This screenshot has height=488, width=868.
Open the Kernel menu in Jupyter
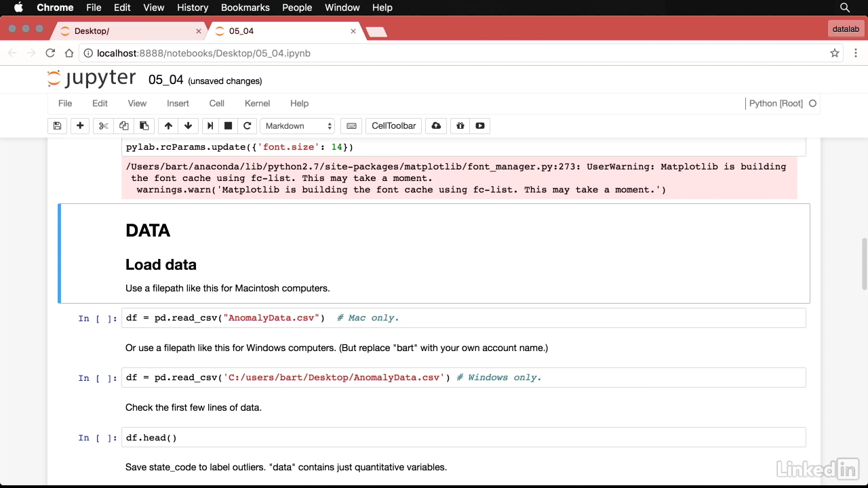tap(257, 104)
